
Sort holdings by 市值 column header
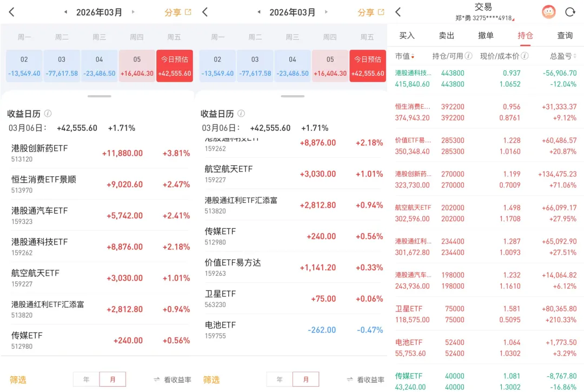point(405,56)
